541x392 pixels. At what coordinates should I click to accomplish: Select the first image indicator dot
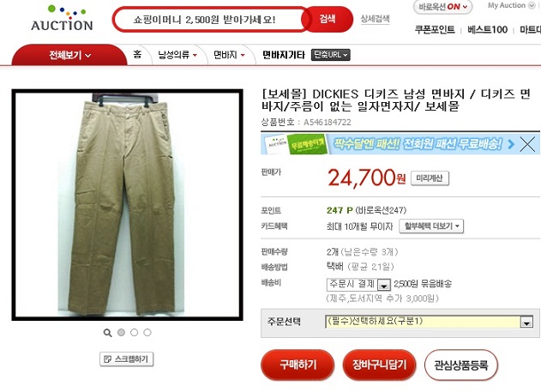[x=121, y=332]
